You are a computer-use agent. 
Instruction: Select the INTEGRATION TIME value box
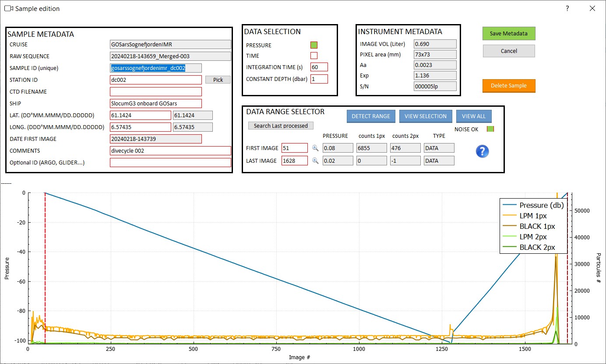pyautogui.click(x=318, y=66)
